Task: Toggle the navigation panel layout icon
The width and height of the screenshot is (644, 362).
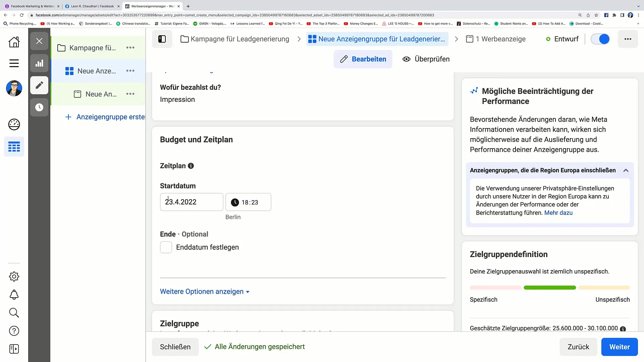Action: pyautogui.click(x=162, y=39)
